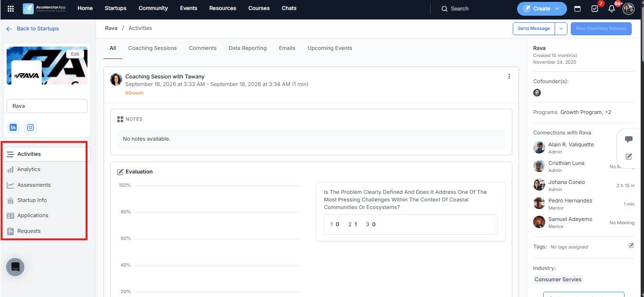This screenshot has width=644, height=297.
Task: Click the AcceleratorApp logo
Action: pyautogui.click(x=44, y=9)
